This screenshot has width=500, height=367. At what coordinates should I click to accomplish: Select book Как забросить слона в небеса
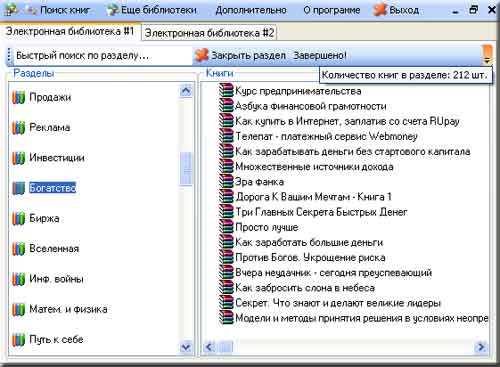click(x=305, y=288)
